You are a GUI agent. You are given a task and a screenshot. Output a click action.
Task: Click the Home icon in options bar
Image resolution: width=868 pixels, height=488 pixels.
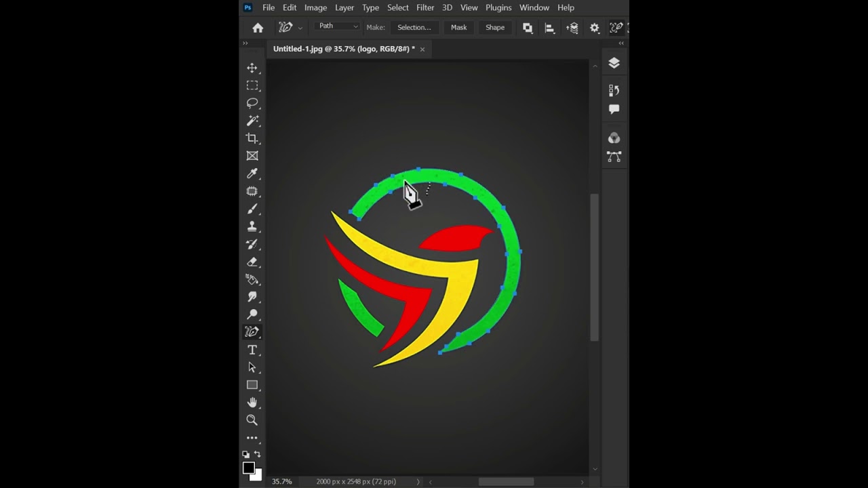258,28
